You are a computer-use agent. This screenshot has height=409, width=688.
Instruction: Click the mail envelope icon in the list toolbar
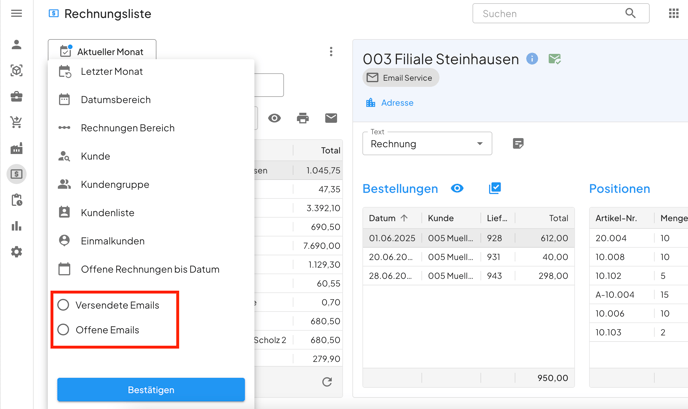[x=331, y=118]
